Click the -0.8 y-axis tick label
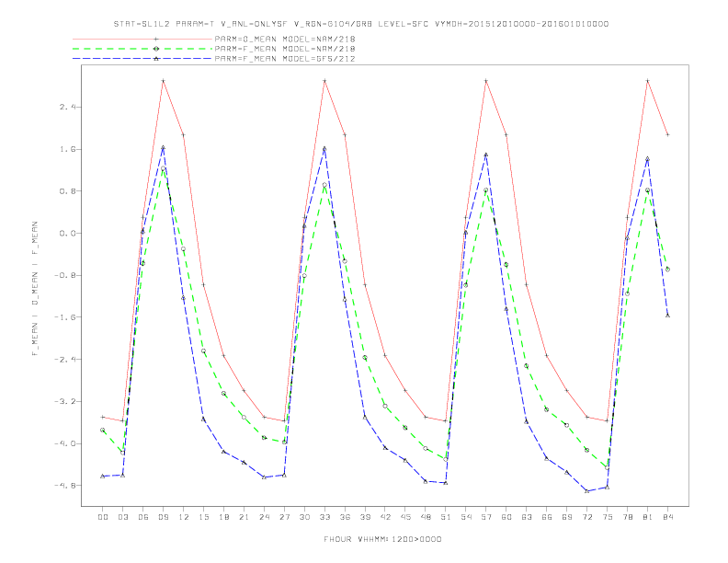This screenshot has height=563, width=728. [65, 275]
